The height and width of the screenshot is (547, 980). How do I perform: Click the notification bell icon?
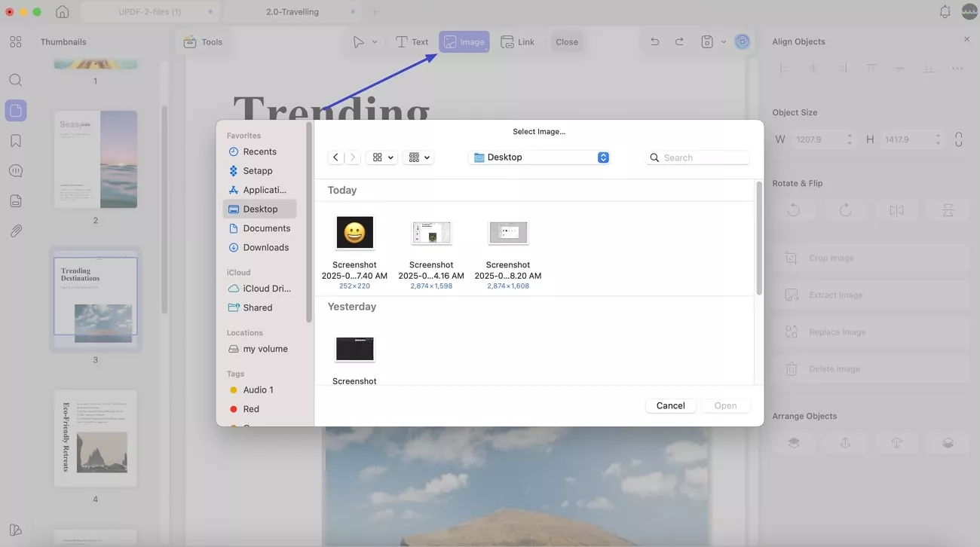tap(945, 12)
